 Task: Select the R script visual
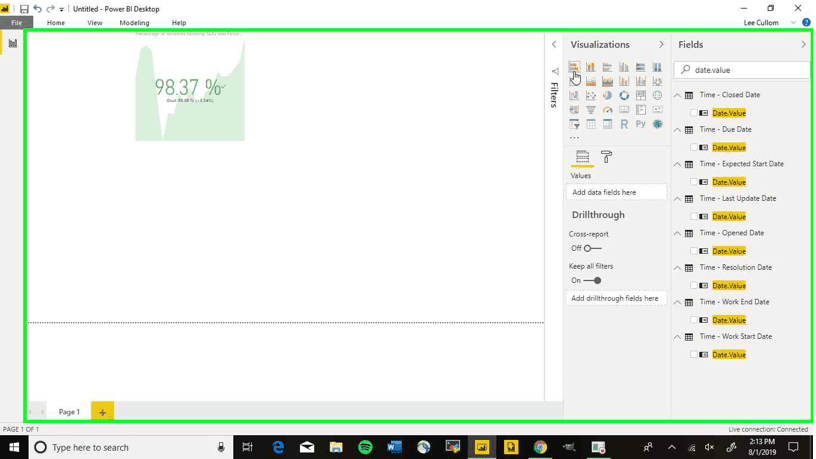(x=624, y=124)
